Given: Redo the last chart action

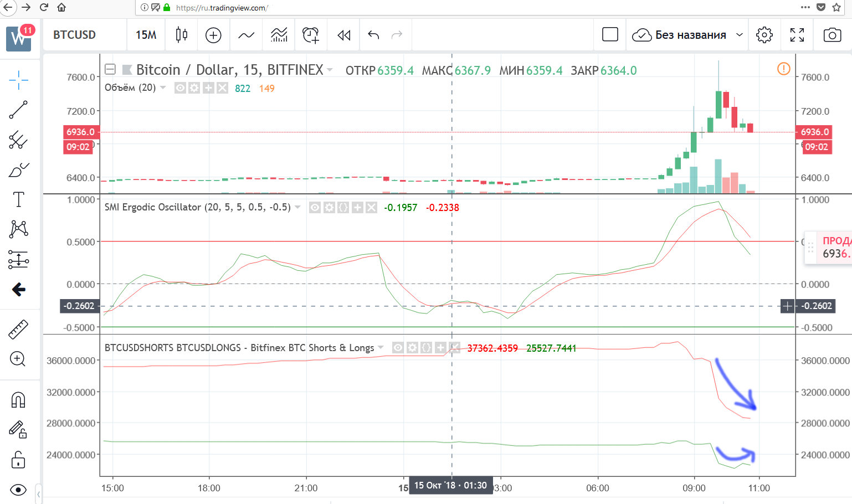Looking at the screenshot, I should pyautogui.click(x=397, y=35).
